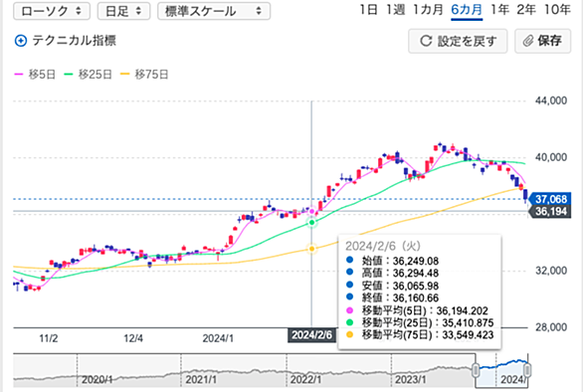Screen dimensions: 583x392
Task: Click the 保存 save button
Action: tap(542, 41)
